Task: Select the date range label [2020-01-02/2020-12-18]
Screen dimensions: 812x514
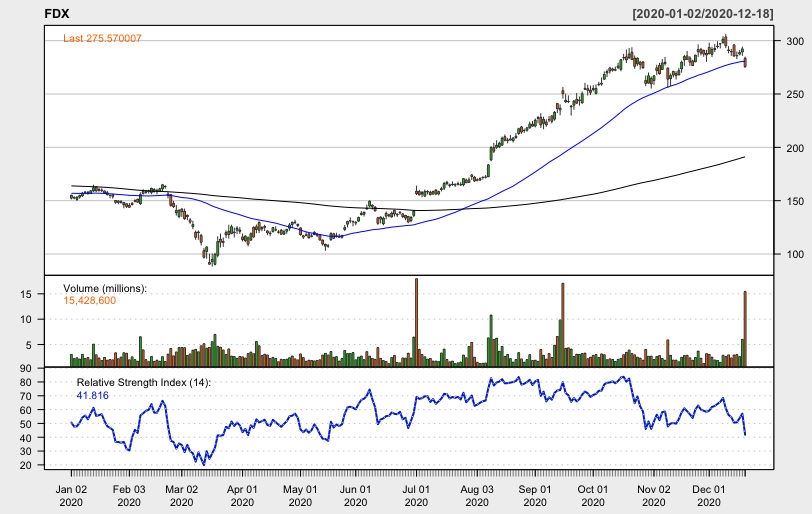Action: click(703, 14)
